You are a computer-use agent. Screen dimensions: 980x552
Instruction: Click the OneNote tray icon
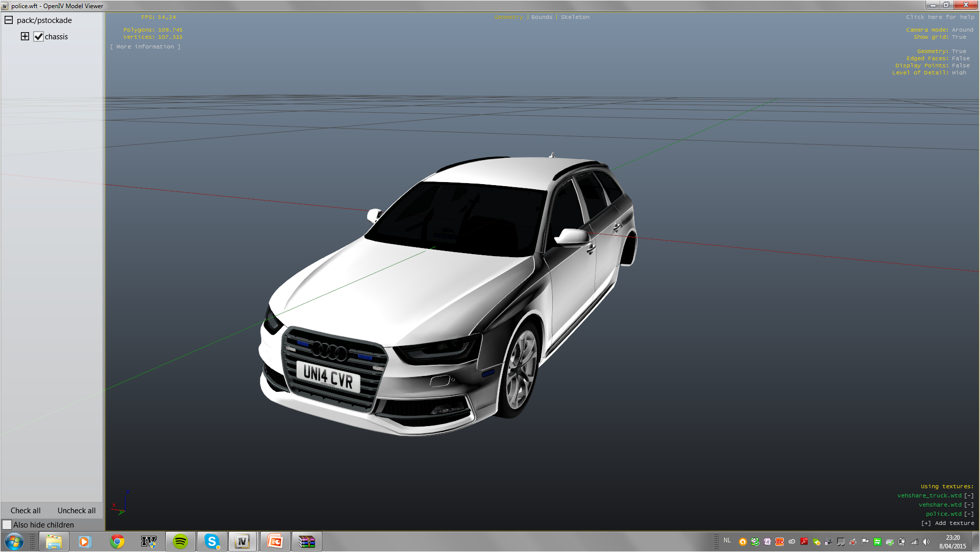[767, 542]
